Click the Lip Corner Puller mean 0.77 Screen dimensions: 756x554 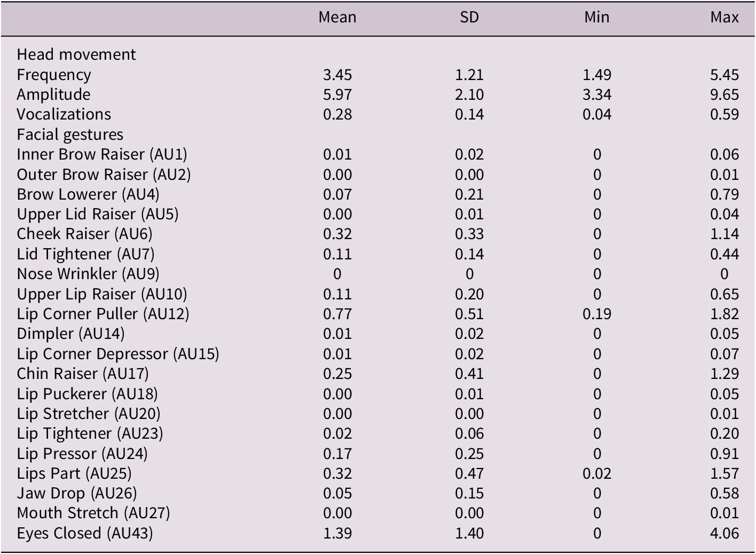337,314
